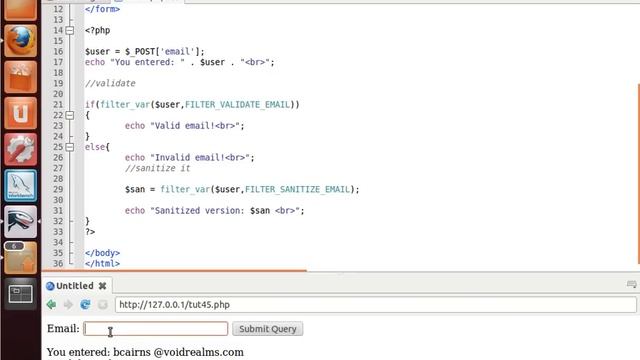Open the workspace switcher icon

click(20, 294)
